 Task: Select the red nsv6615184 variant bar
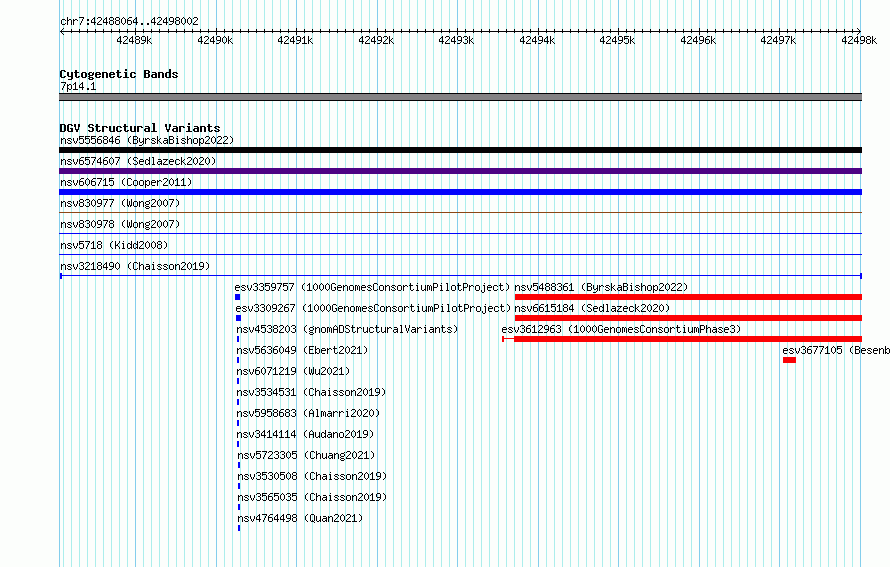[689, 318]
